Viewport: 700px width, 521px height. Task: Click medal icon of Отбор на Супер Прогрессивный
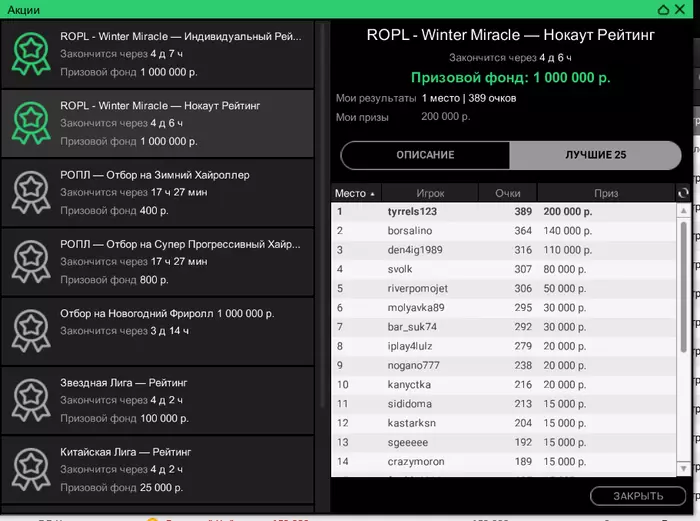[x=31, y=261]
